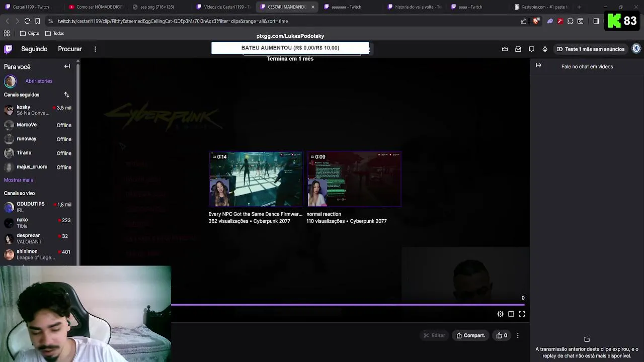The height and width of the screenshot is (362, 644).
Task: Open Twitch whispers chat icon
Action: (531, 49)
